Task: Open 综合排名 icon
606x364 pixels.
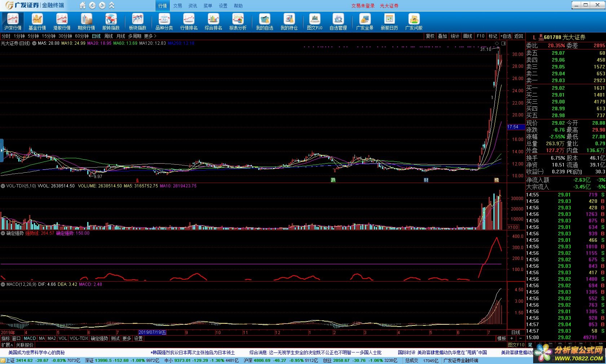Action: click(x=213, y=22)
